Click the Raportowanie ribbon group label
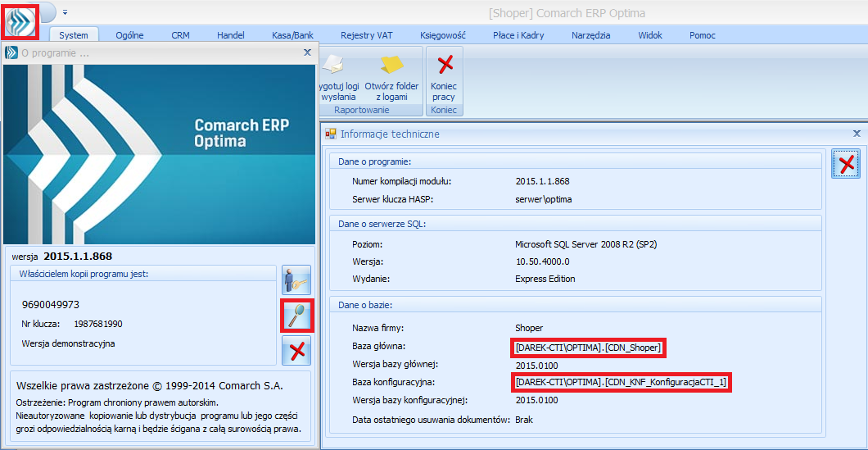Screen dimensions: 868x450 362,111
